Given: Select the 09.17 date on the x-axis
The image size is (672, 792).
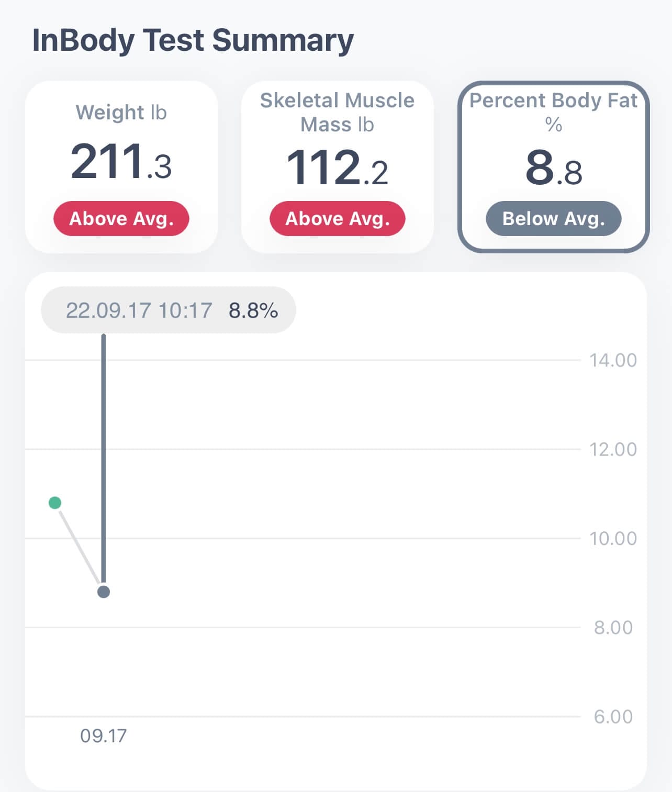Looking at the screenshot, I should coord(103,735).
